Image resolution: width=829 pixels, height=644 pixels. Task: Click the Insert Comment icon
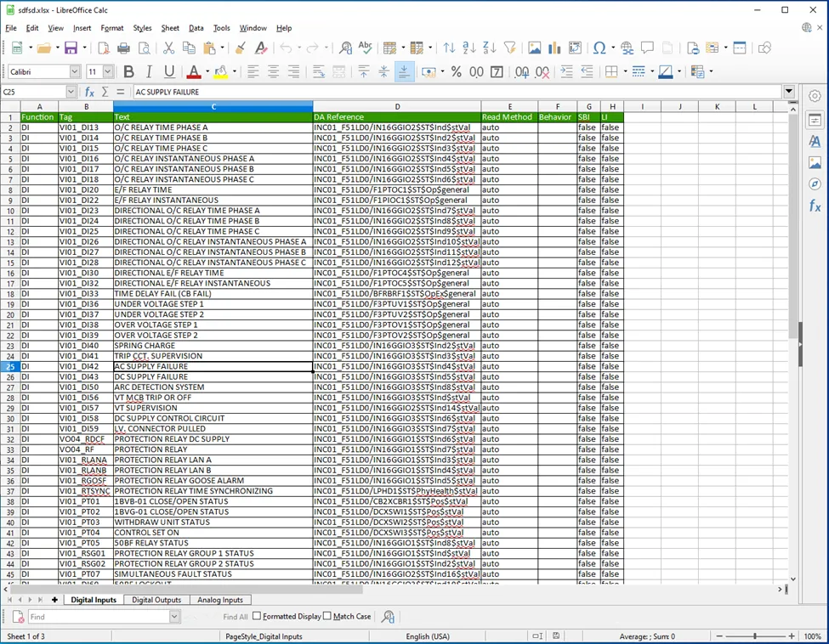tap(647, 48)
